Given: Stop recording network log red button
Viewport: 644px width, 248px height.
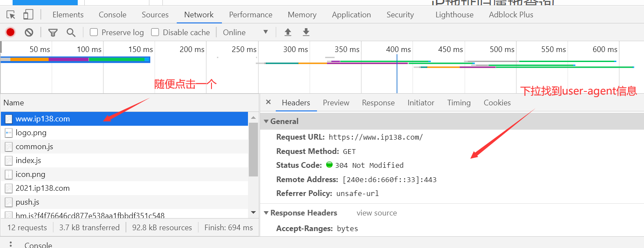Looking at the screenshot, I should coord(10,32).
